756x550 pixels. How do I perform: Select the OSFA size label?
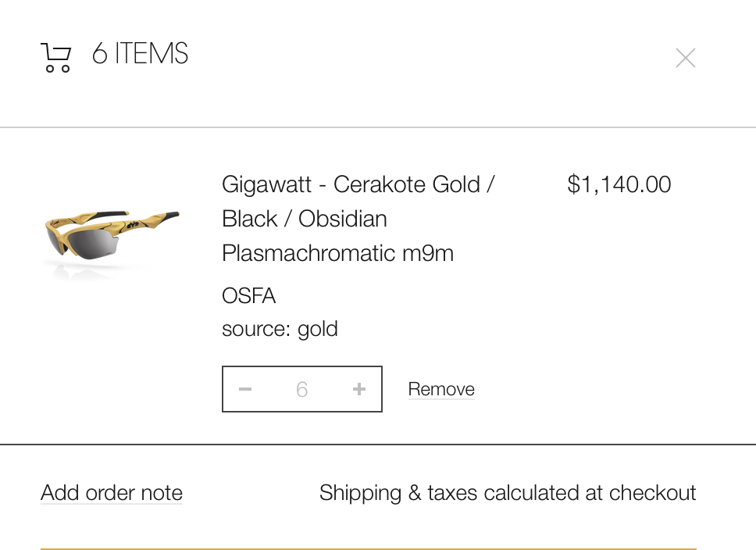[x=248, y=296]
